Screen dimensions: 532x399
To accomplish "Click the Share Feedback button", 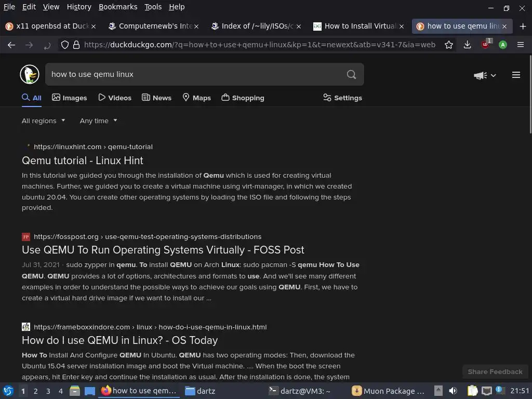I will tap(495, 372).
